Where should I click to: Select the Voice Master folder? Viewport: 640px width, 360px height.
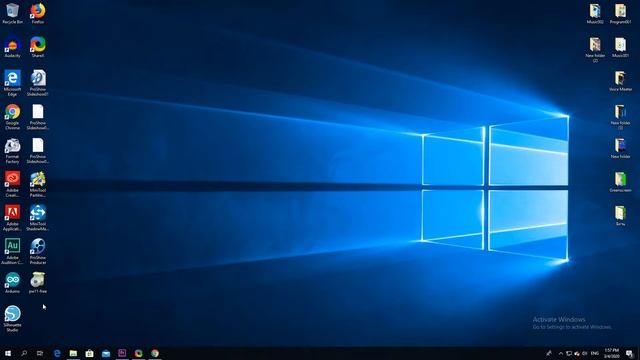click(x=620, y=81)
